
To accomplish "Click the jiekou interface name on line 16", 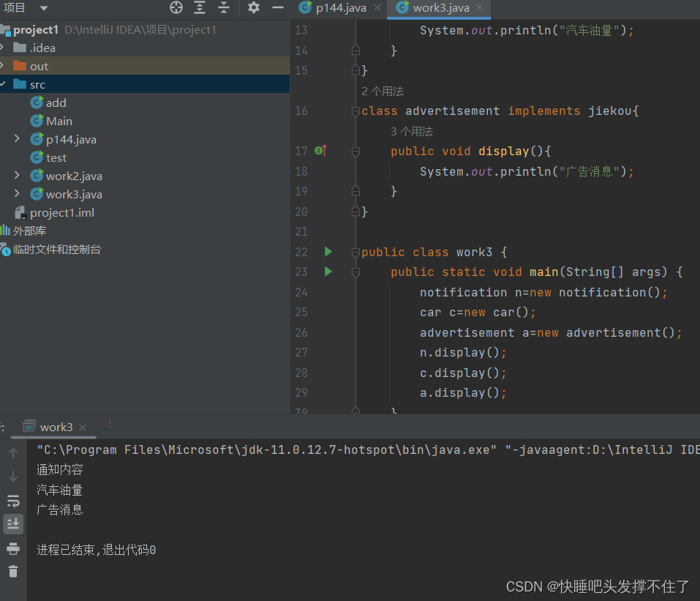I will point(610,111).
